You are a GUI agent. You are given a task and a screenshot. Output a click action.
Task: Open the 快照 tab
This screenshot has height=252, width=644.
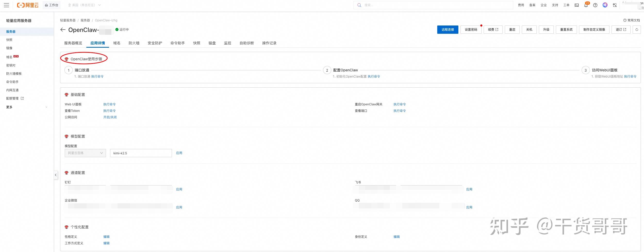click(197, 43)
